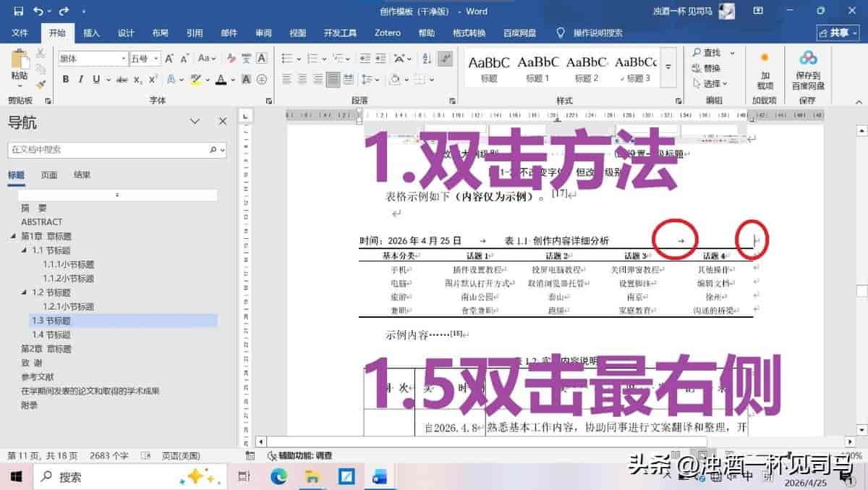The image size is (868, 490).
Task: Align text left
Action: click(x=286, y=80)
